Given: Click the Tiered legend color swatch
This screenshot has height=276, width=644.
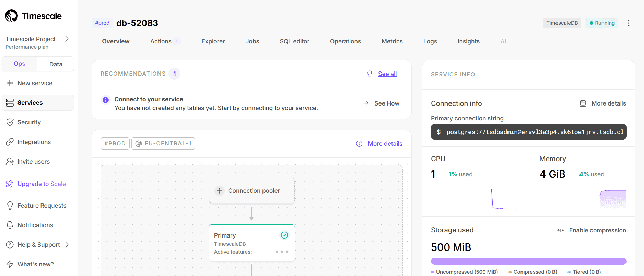Looking at the screenshot, I should [x=569, y=272].
